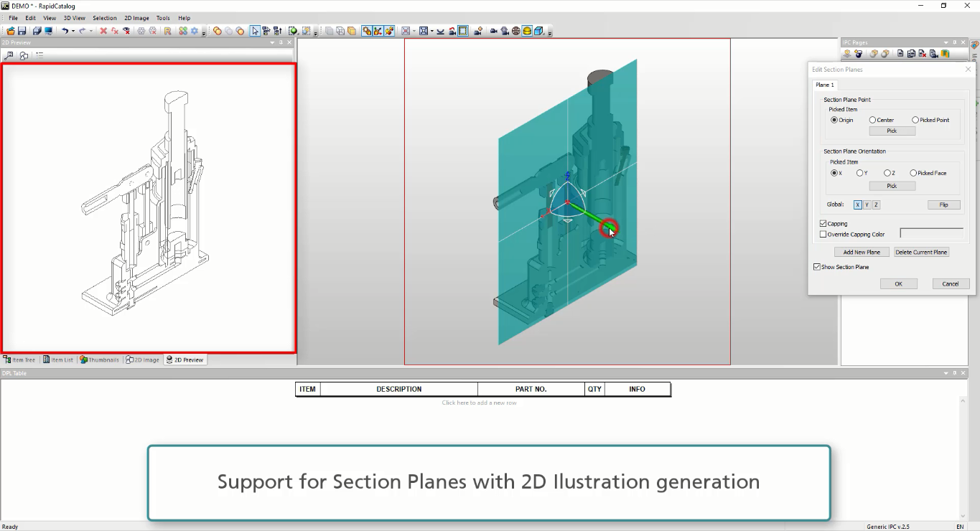980x531 pixels.
Task: Click the wireframe cube display icon
Action: click(340, 31)
